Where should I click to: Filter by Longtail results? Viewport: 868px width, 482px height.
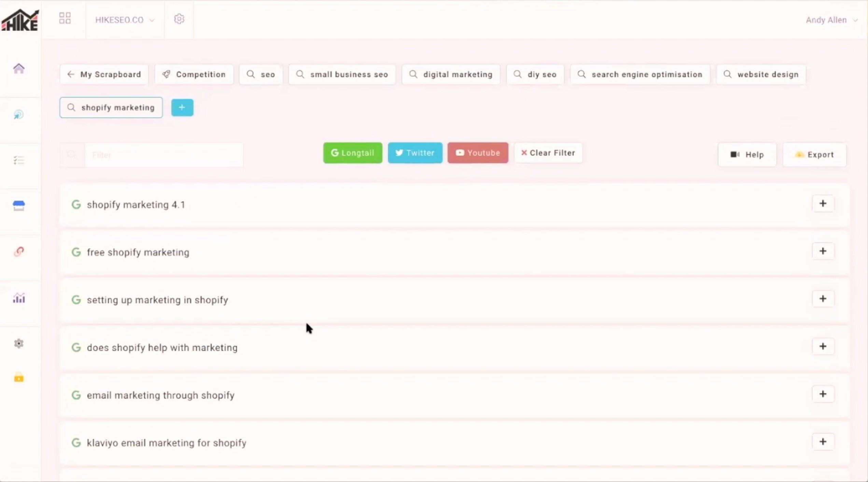[x=353, y=153]
